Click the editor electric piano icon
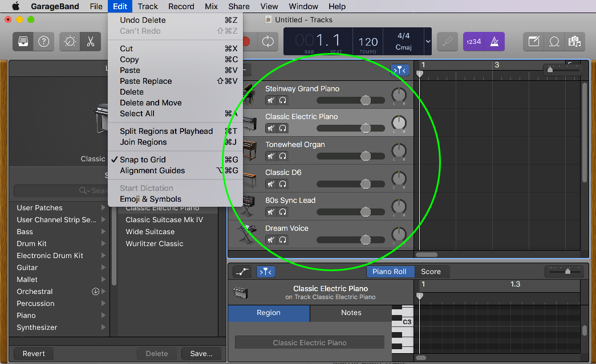Screen dimensions: 596x364 tap(240, 293)
